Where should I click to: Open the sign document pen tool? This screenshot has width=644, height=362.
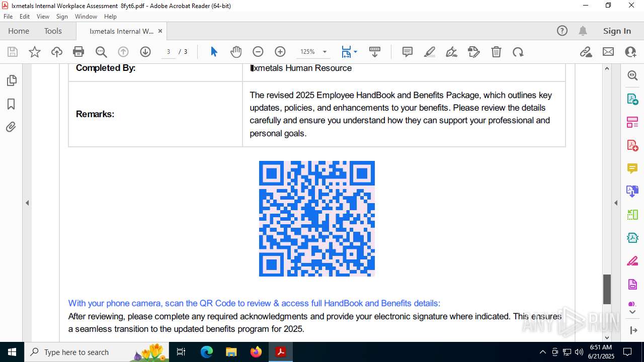(452, 52)
